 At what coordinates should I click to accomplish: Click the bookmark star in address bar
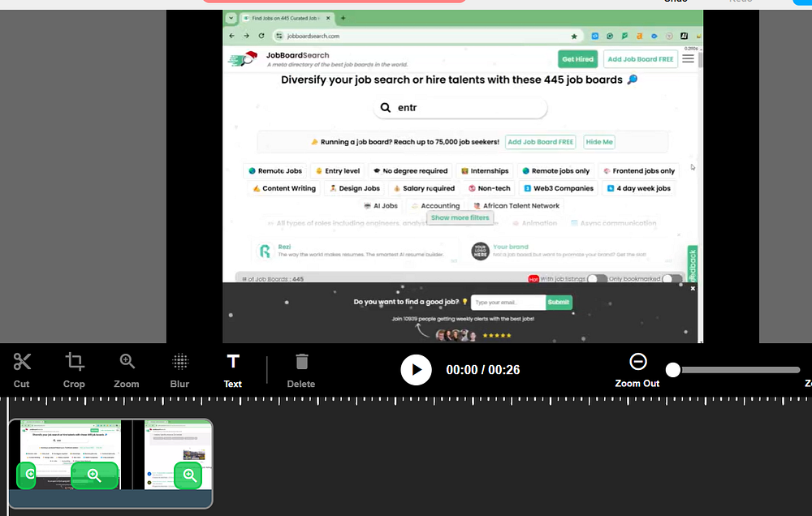tap(574, 37)
